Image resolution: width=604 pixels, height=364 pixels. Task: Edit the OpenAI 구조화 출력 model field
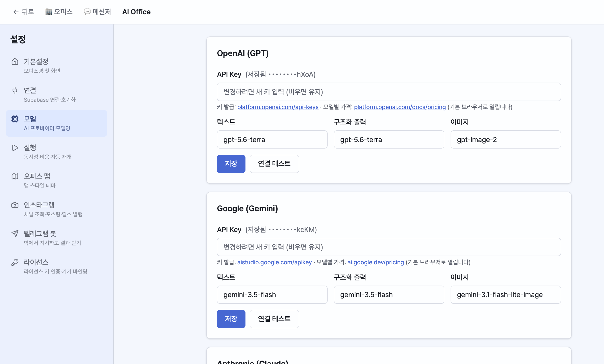pyautogui.click(x=389, y=140)
